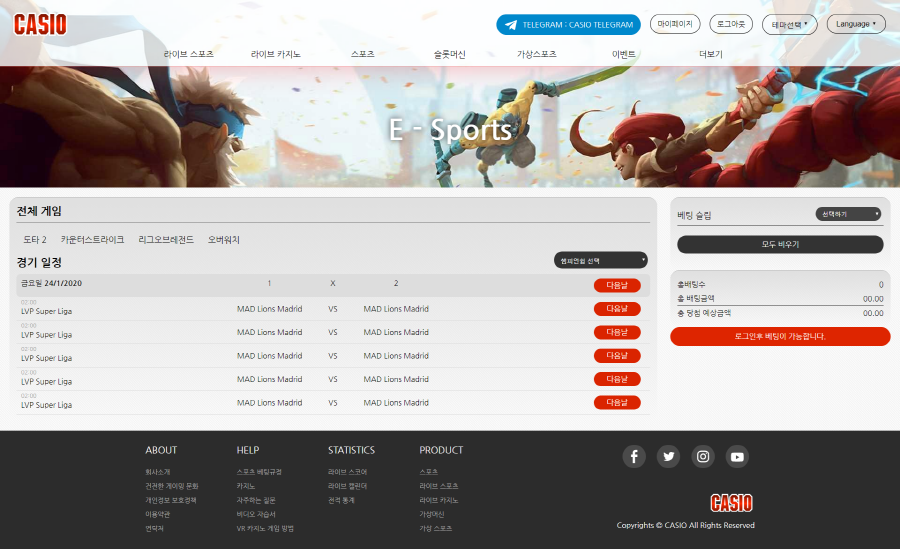This screenshot has height=549, width=900.
Task: Open the YouTube social icon
Action: point(737,457)
